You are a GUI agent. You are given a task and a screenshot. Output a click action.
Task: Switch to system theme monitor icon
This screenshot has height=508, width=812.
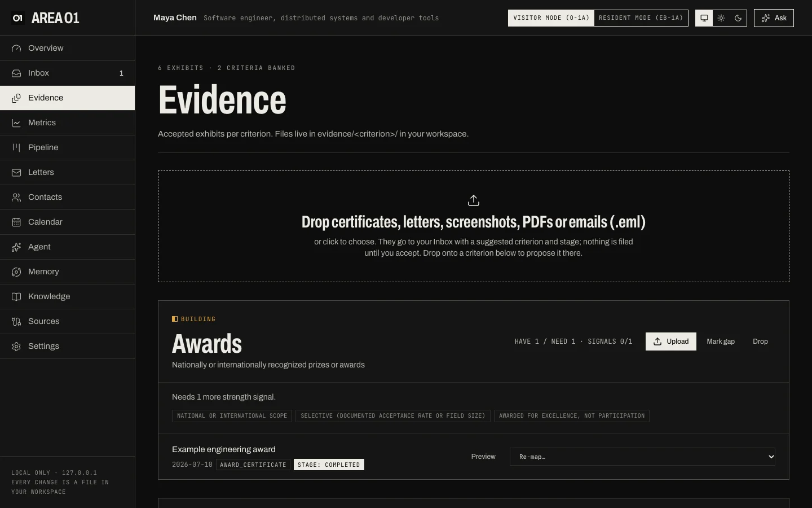coord(704,18)
